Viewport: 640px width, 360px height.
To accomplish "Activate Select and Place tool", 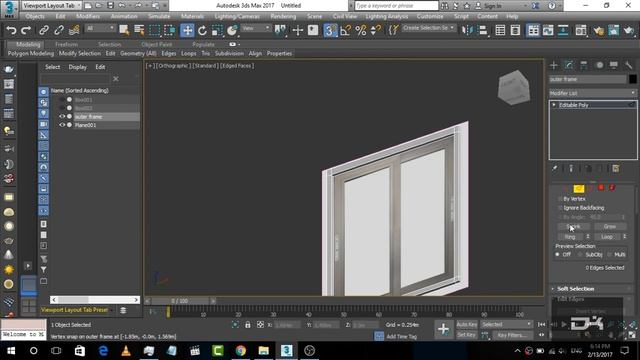I will coord(232,30).
